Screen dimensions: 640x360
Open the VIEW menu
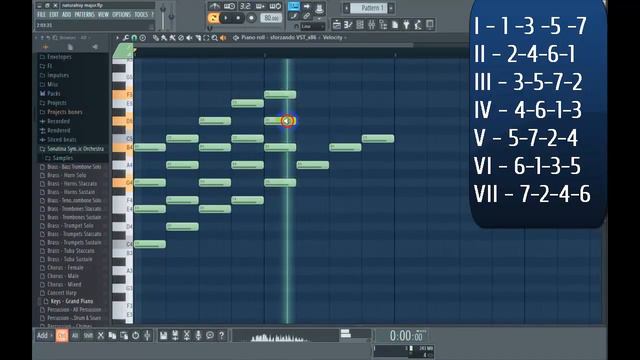[103, 15]
